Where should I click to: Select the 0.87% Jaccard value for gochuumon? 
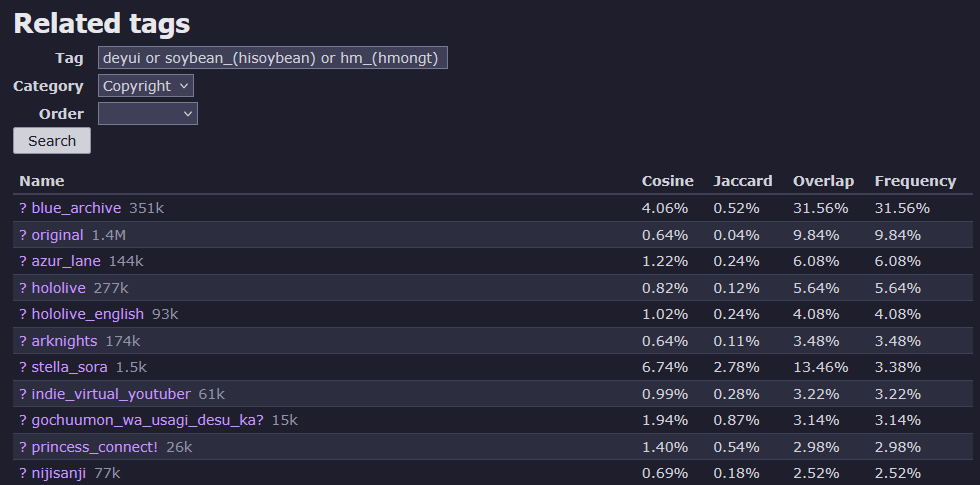pos(737,421)
